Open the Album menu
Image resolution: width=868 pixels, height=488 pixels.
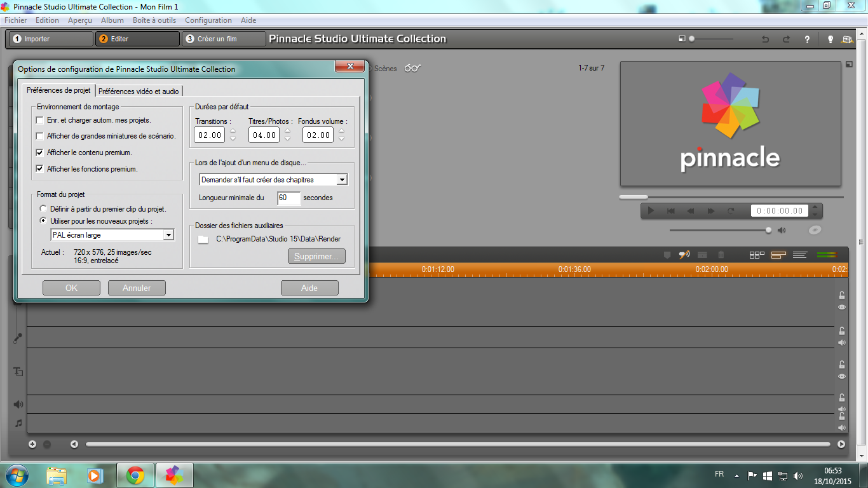point(112,20)
